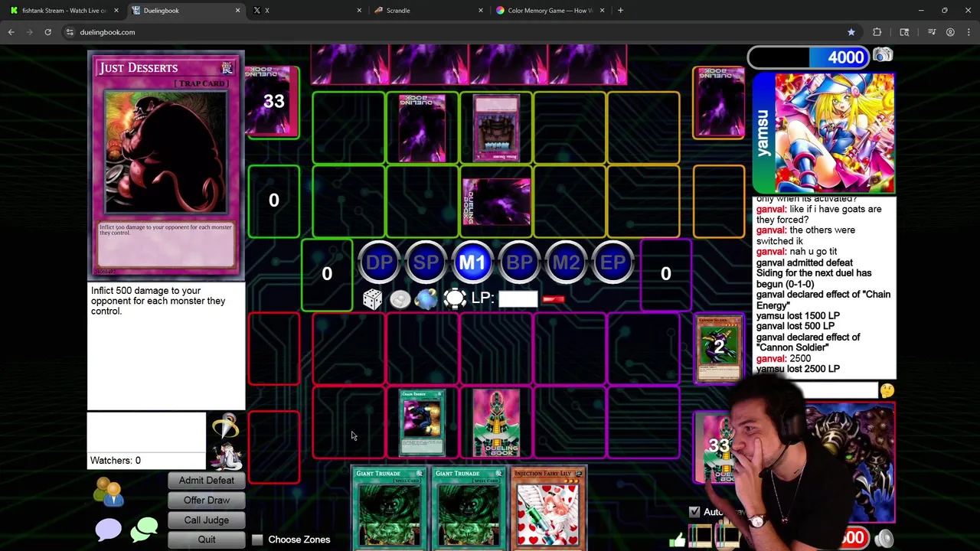Select the left Giant Trunade card in hand
The image size is (980, 551).
(389, 508)
